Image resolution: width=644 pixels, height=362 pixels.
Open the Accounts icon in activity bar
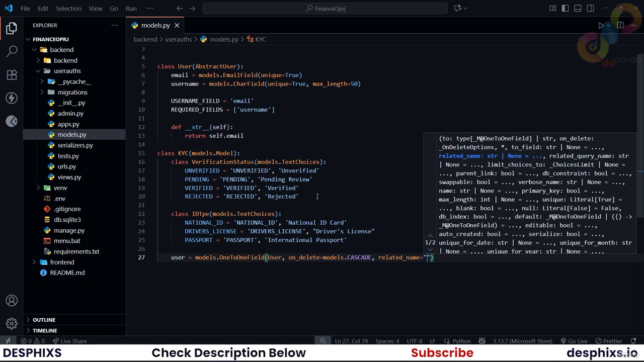(x=12, y=301)
